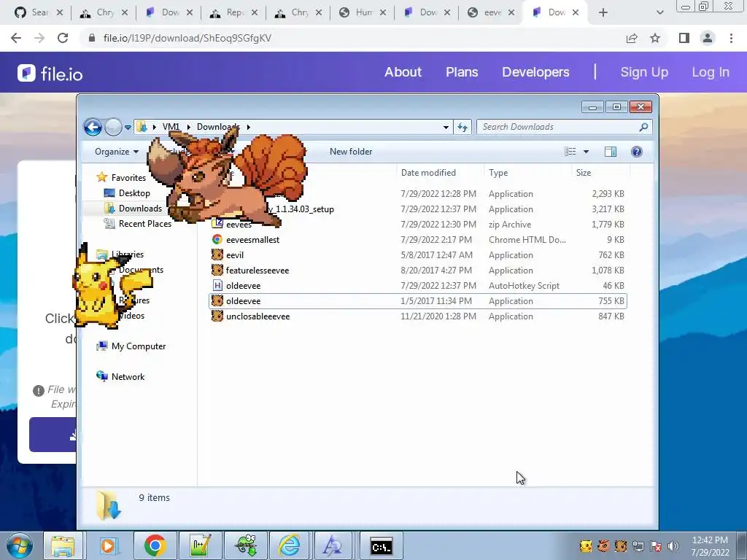Open Windows Explorer from the taskbar
This screenshot has width=747, height=560.
[63, 546]
